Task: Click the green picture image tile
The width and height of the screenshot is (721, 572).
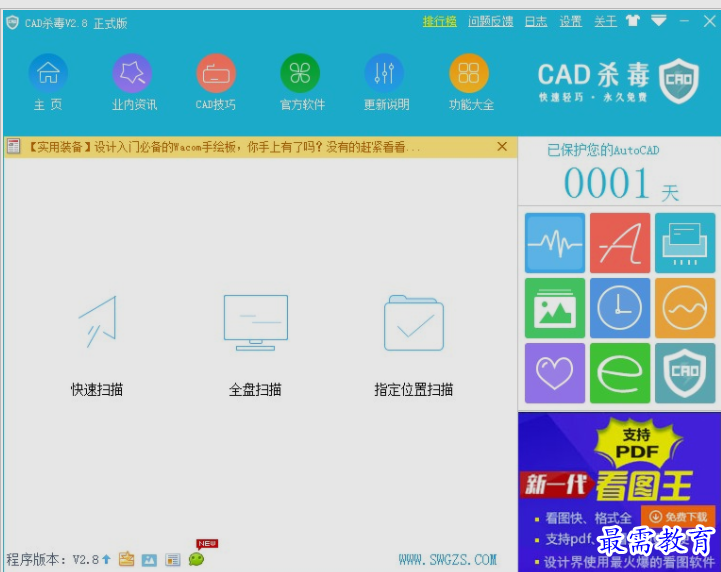Action: [x=555, y=308]
